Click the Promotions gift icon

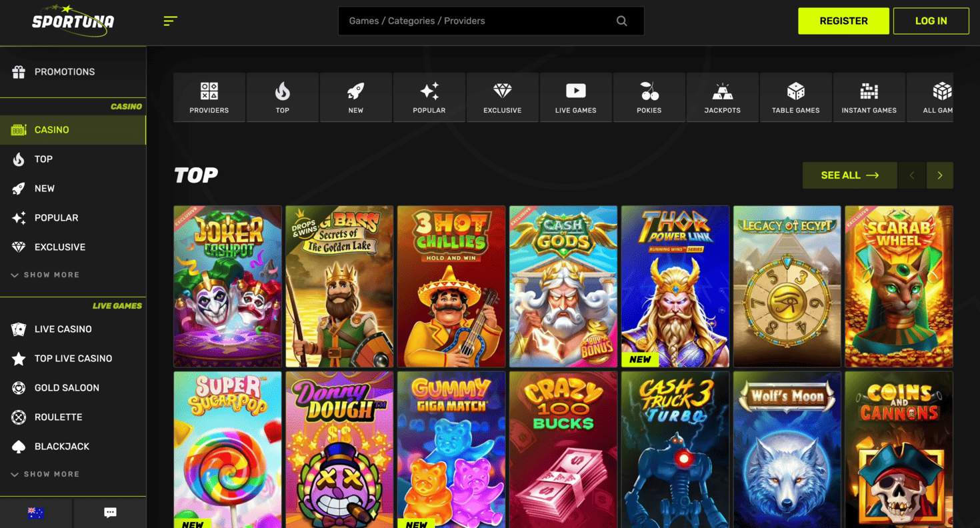pyautogui.click(x=19, y=71)
